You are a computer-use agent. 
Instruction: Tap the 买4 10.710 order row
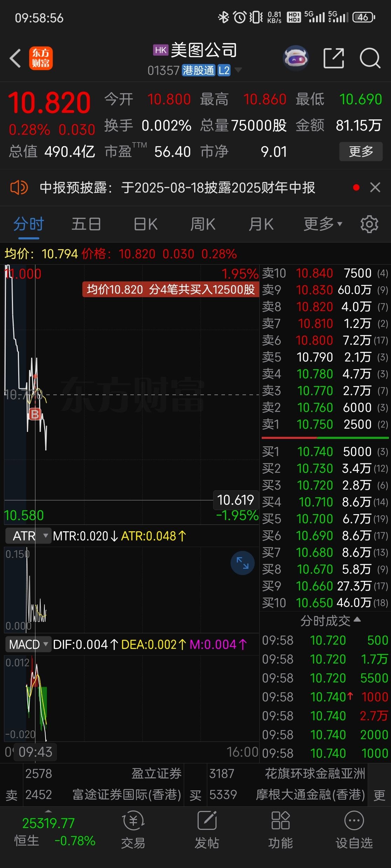(325, 502)
